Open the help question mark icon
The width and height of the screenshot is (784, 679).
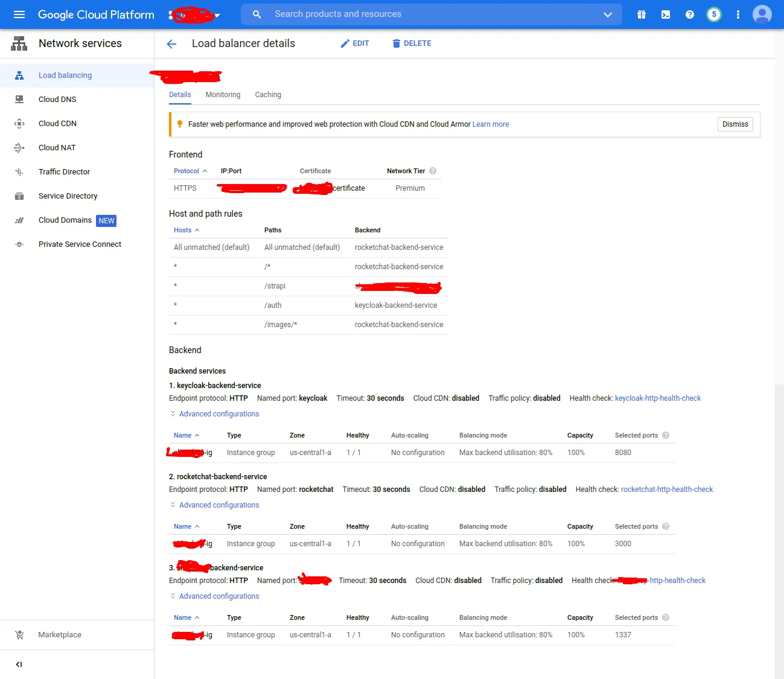[690, 14]
